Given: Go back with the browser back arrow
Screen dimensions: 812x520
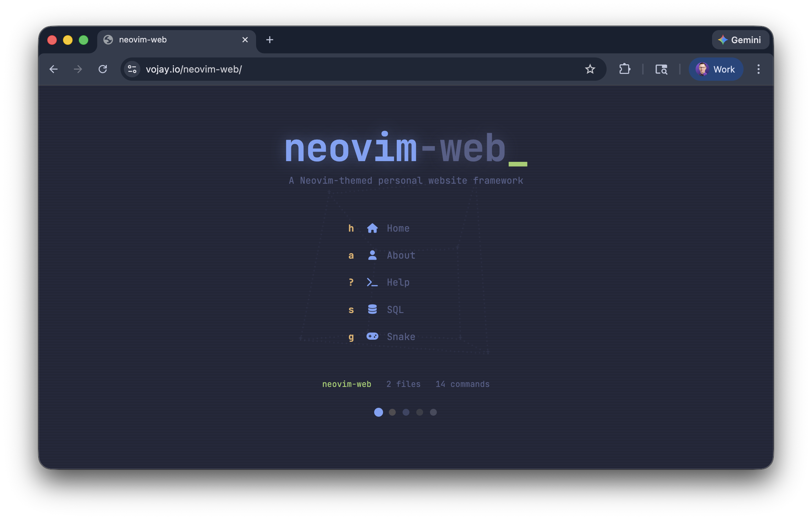Looking at the screenshot, I should 53,69.
